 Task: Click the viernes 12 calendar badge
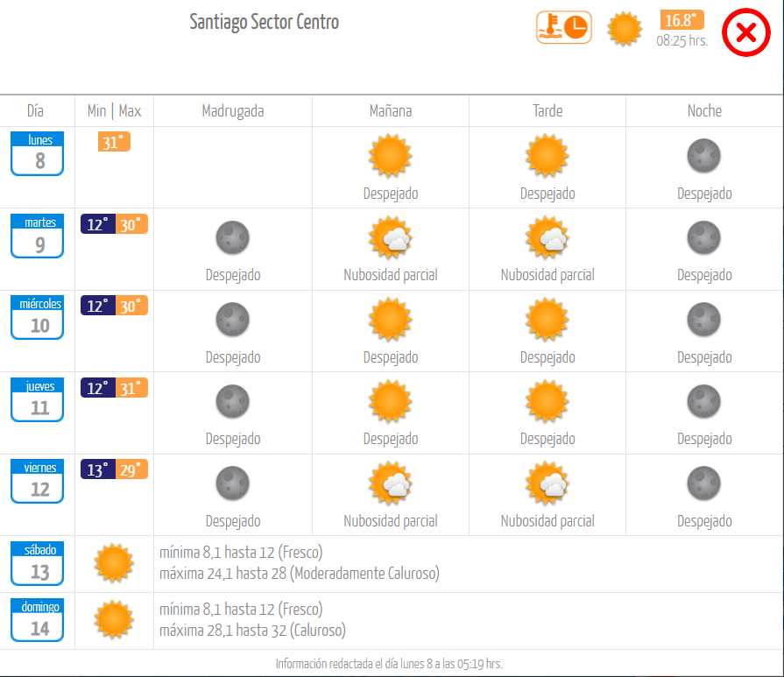(x=38, y=481)
